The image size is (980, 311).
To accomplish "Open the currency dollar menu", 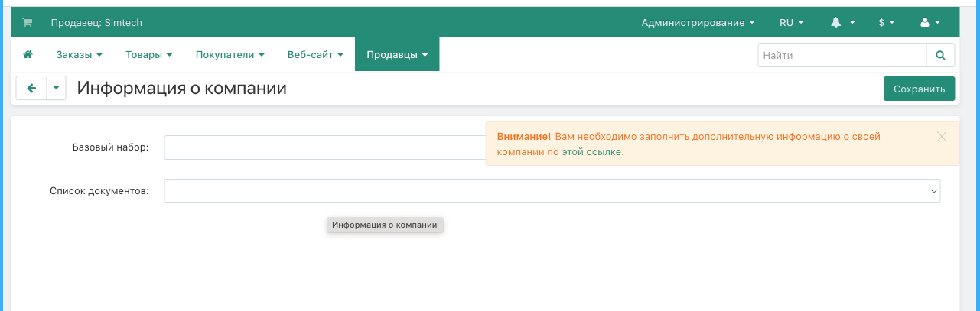I will [x=887, y=23].
